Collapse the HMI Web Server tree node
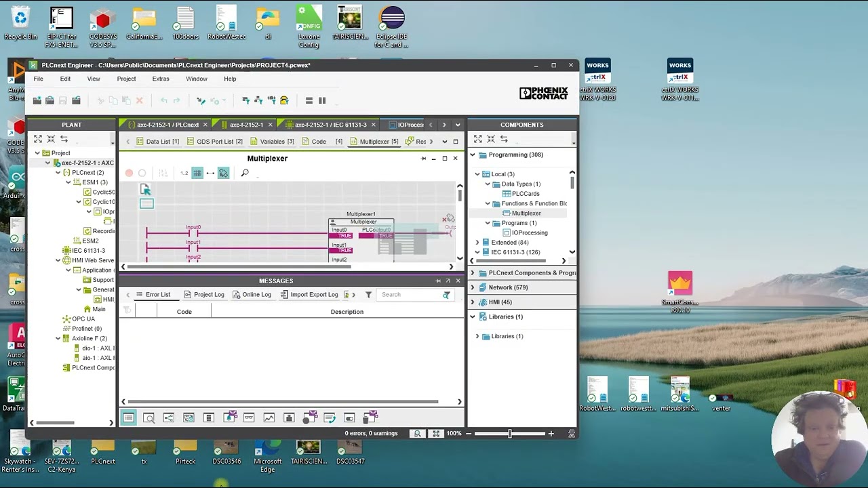The image size is (868, 488). point(58,260)
